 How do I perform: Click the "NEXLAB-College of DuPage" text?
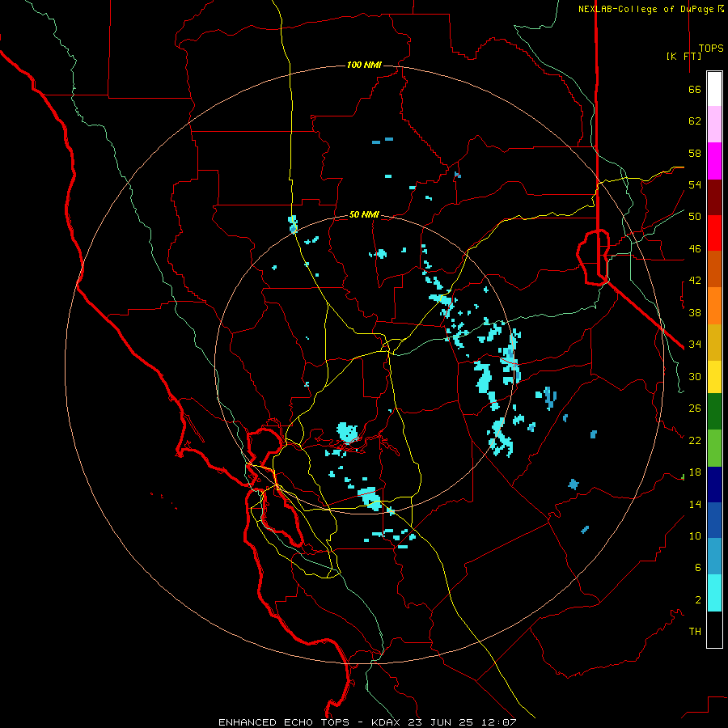(x=647, y=9)
